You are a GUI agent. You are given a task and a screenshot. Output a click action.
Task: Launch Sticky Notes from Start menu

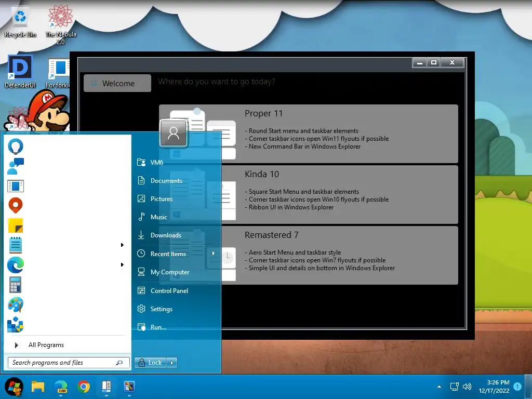pos(16,225)
